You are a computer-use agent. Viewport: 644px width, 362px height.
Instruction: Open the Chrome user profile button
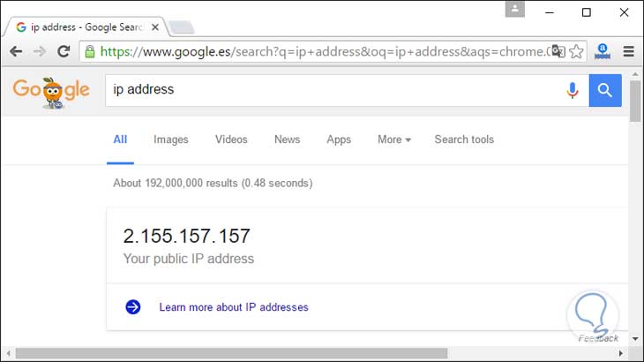pos(515,9)
